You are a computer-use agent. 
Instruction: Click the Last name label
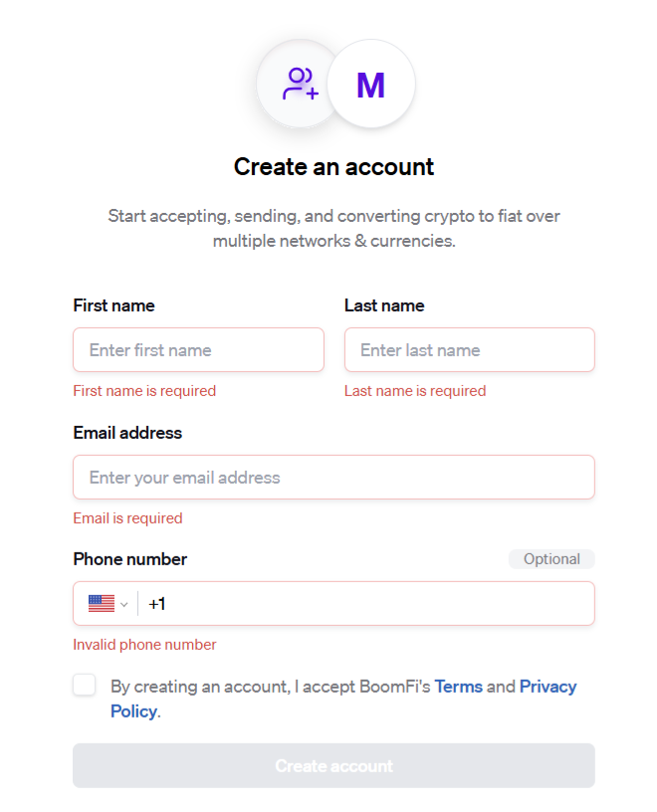coord(384,305)
